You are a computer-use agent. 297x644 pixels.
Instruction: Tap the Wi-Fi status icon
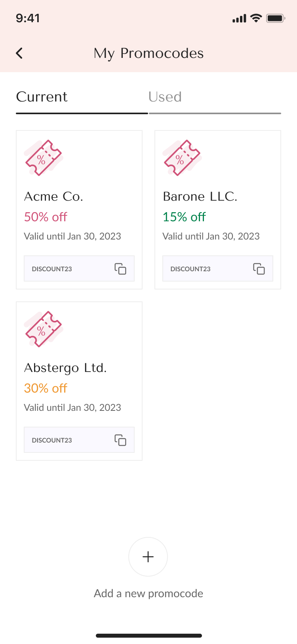click(257, 18)
